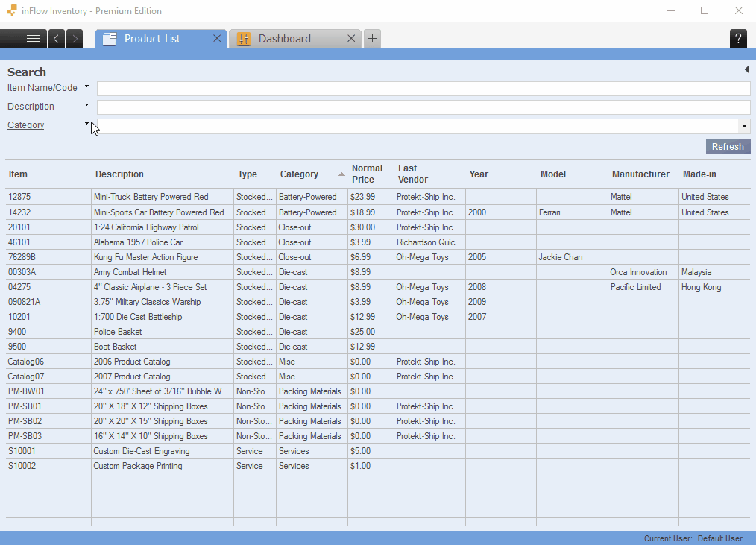
Task: Switch to the Dashboard tab
Action: [x=285, y=39]
